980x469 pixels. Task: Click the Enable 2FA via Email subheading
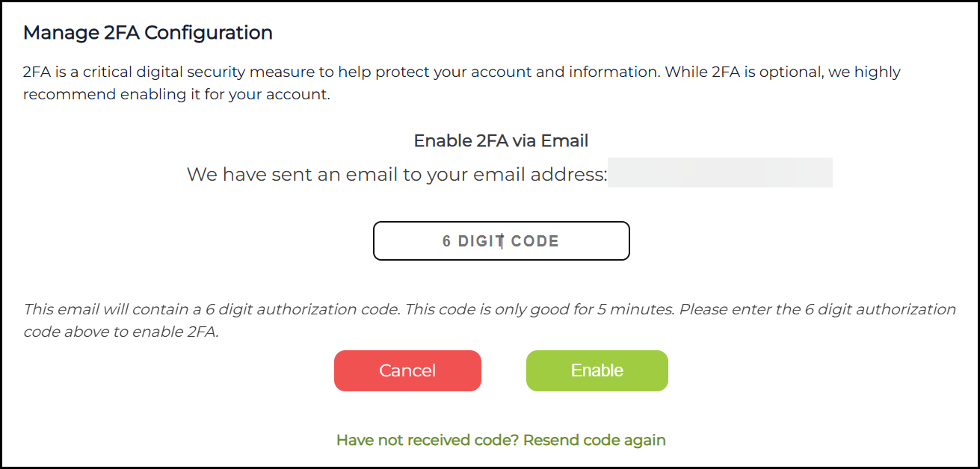click(x=501, y=140)
